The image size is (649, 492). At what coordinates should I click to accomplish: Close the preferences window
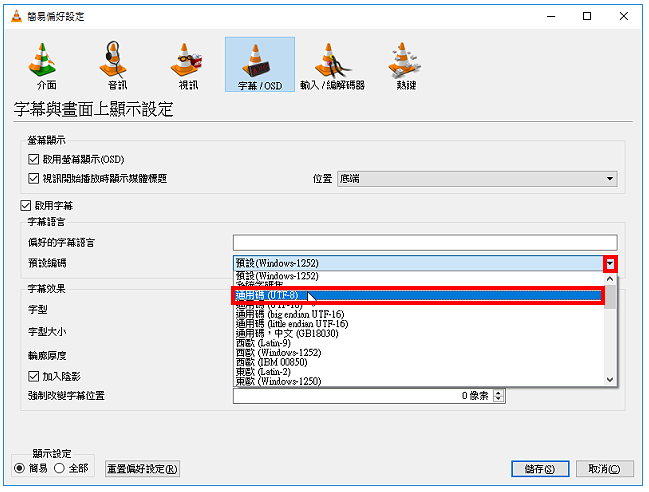[x=624, y=16]
